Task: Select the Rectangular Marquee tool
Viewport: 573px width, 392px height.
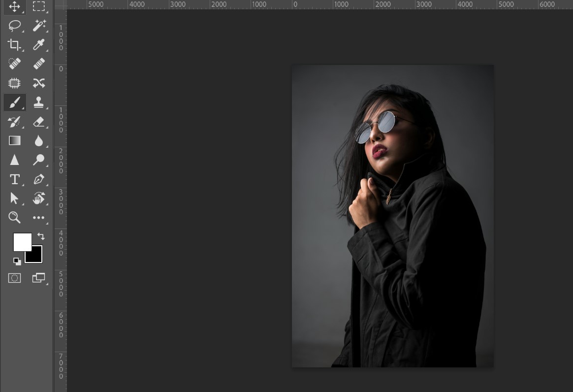Action: pyautogui.click(x=39, y=6)
